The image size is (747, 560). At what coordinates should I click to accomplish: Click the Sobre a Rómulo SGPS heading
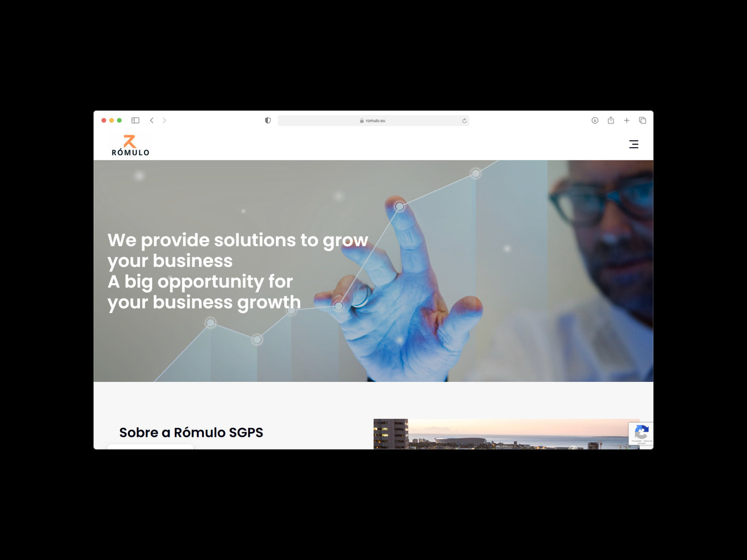pos(191,433)
